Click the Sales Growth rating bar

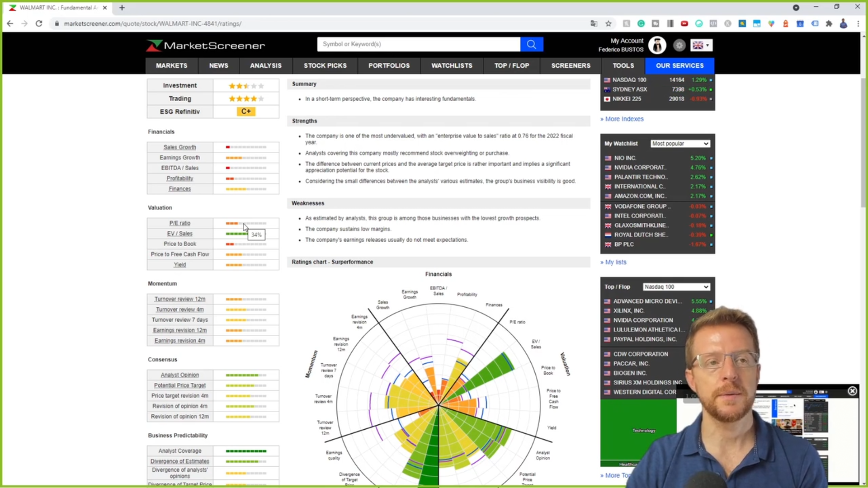click(x=246, y=147)
